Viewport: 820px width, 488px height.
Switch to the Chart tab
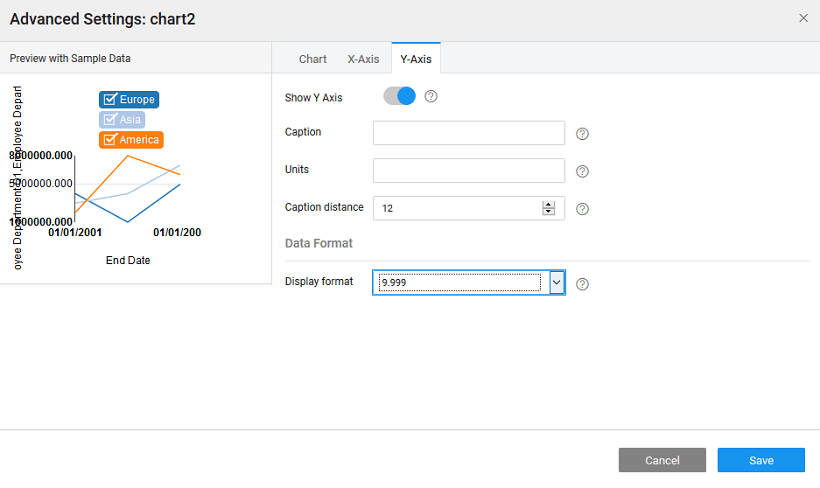(x=312, y=59)
